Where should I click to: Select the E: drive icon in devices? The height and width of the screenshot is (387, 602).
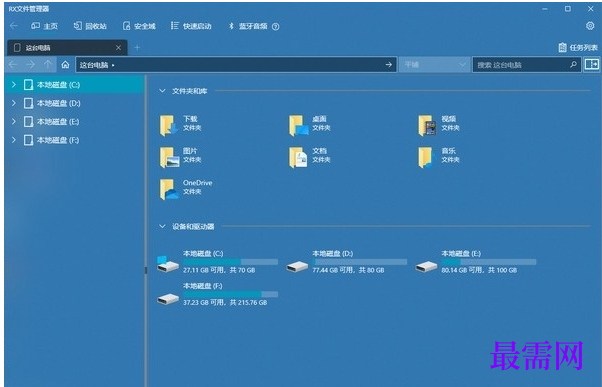426,266
